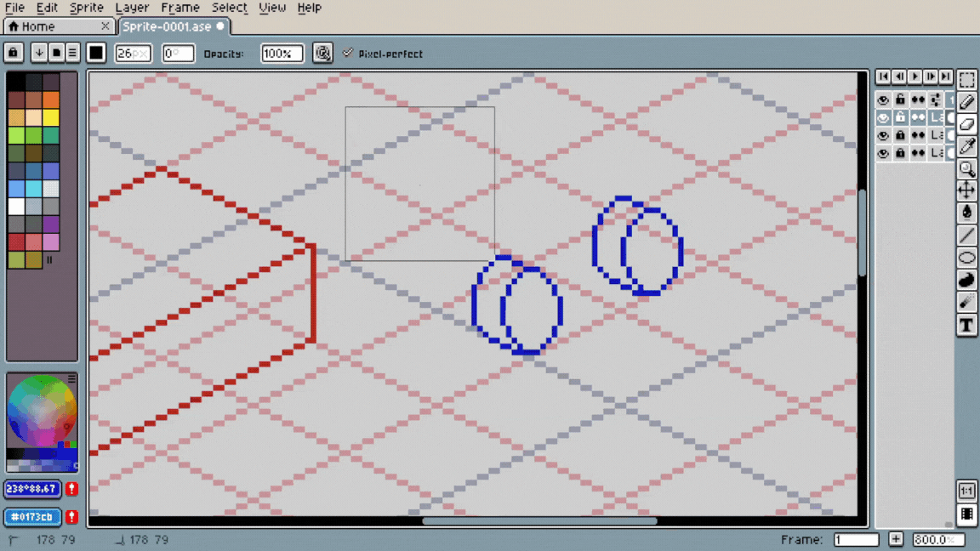Go to next frame button

930,77
